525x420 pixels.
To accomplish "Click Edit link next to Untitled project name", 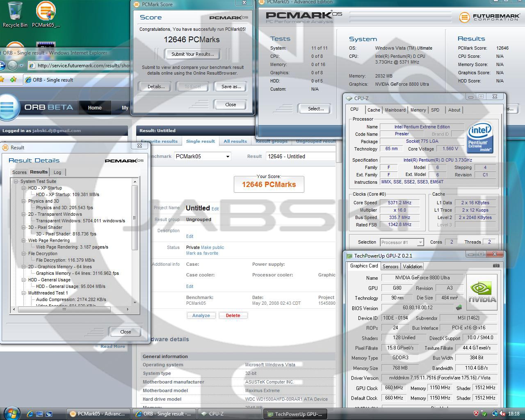I will point(215,209).
